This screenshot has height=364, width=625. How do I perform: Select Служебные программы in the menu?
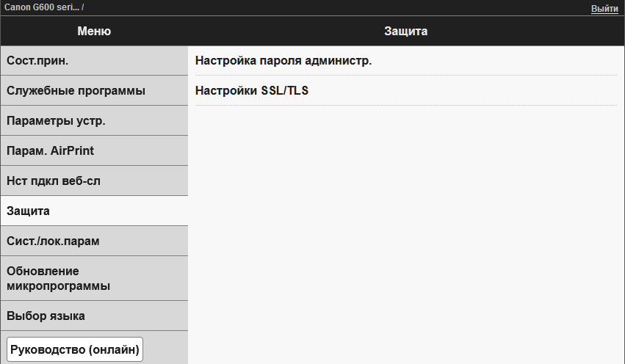[93, 91]
